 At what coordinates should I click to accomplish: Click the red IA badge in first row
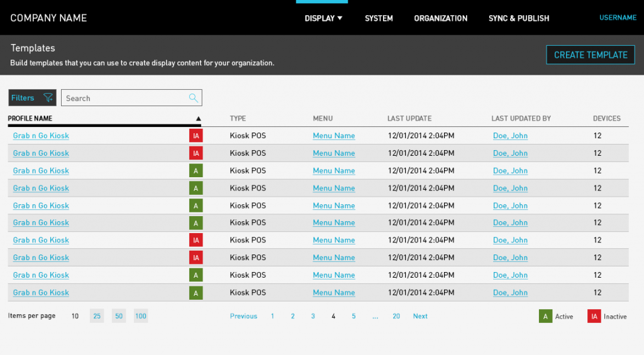click(196, 136)
